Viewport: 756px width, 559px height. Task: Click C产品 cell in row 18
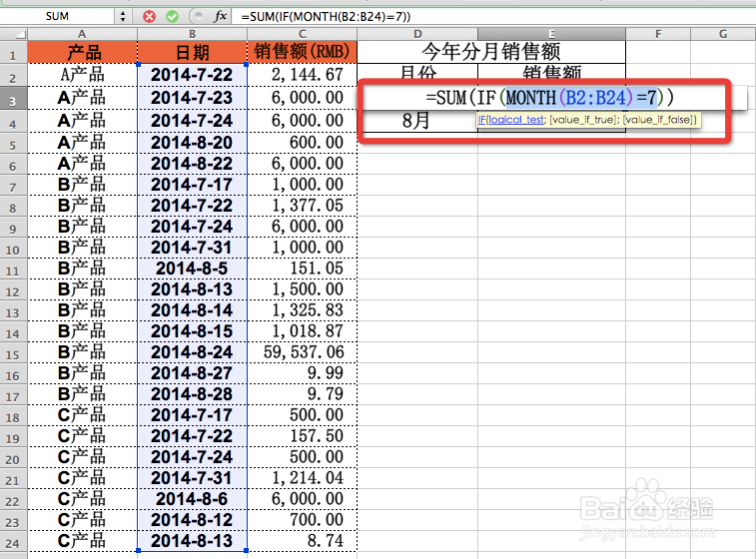pos(83,415)
